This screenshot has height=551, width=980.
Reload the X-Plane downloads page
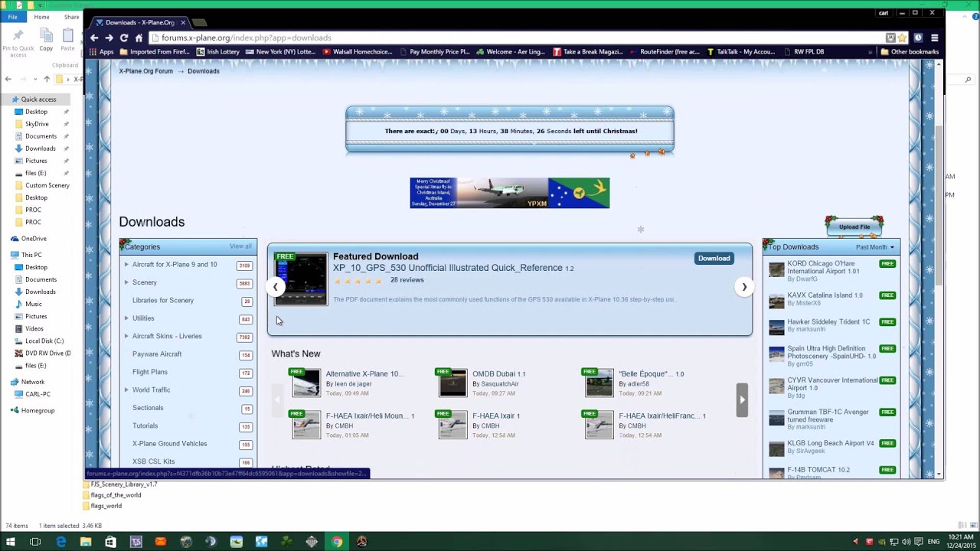124,37
